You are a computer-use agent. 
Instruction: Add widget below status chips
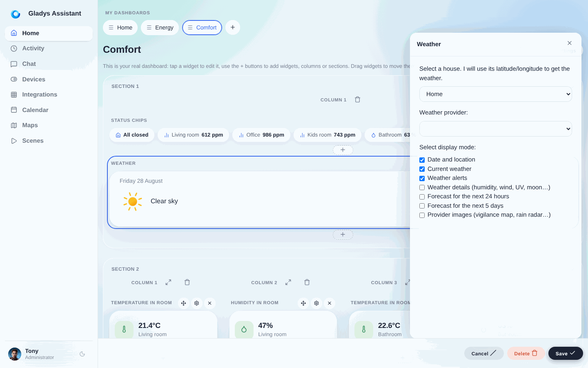click(x=343, y=150)
